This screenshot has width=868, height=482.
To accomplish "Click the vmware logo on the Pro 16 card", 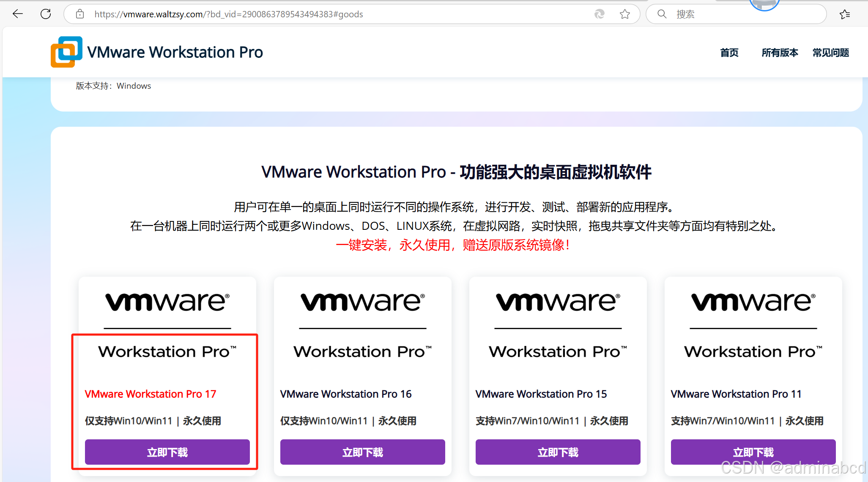I will coord(362,302).
